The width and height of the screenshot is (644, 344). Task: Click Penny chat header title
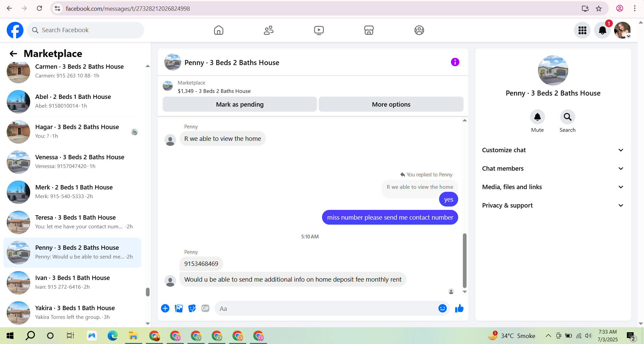point(232,63)
